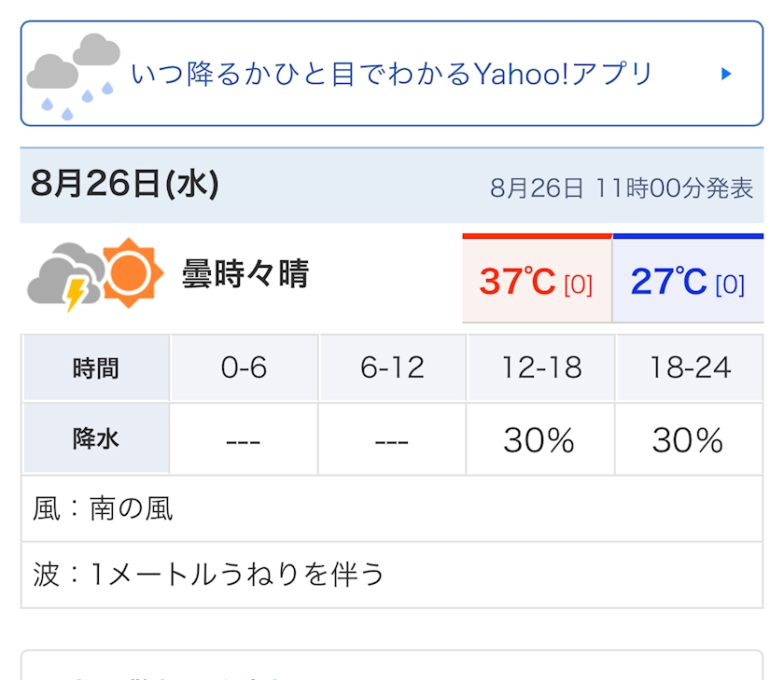784x680 pixels.
Task: Click the orange sun weather icon
Action: [130, 272]
